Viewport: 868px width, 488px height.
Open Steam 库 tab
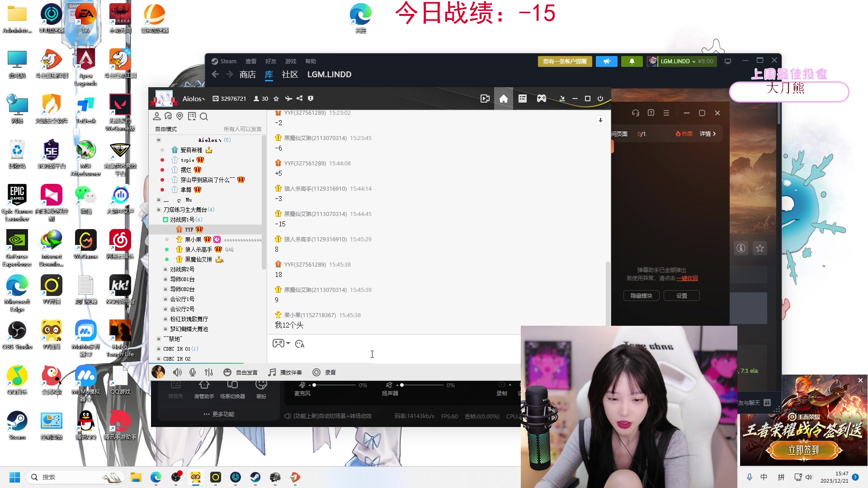tap(269, 75)
